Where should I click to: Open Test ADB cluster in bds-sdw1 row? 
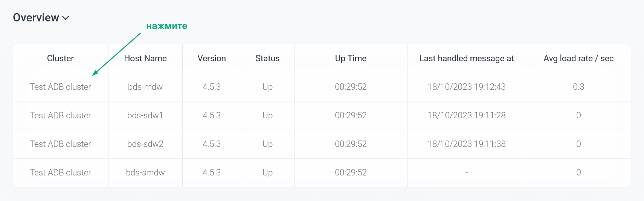[x=60, y=115]
